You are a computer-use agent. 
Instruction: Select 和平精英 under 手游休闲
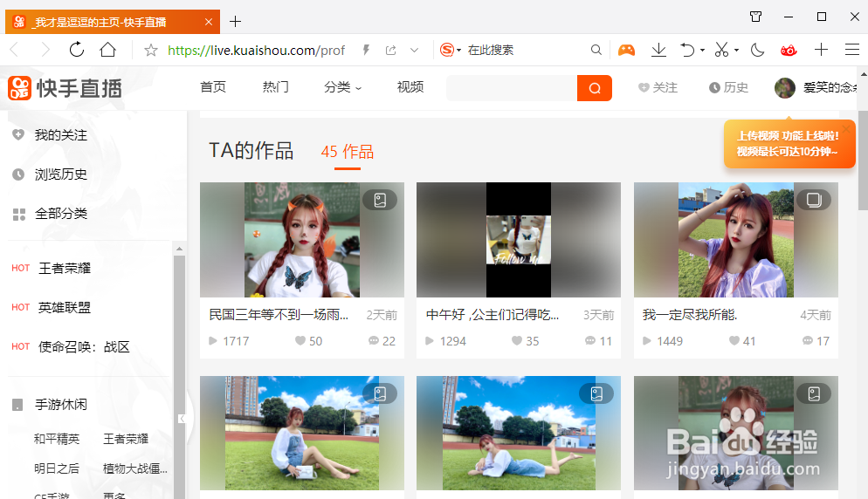click(57, 439)
